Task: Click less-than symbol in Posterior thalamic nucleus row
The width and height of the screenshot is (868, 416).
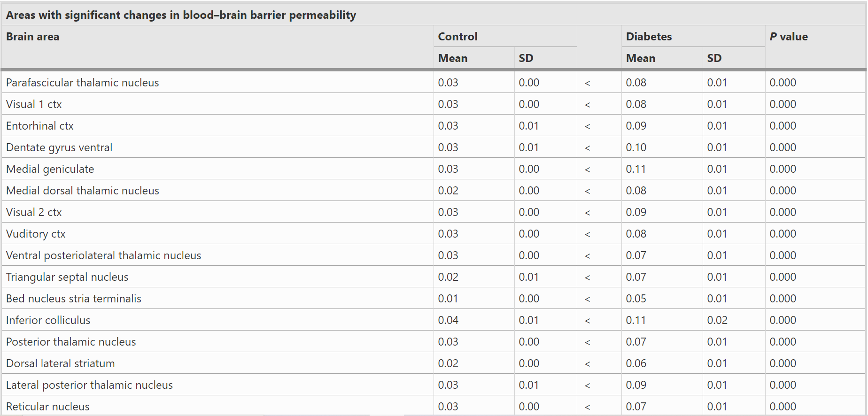Action: 587,342
